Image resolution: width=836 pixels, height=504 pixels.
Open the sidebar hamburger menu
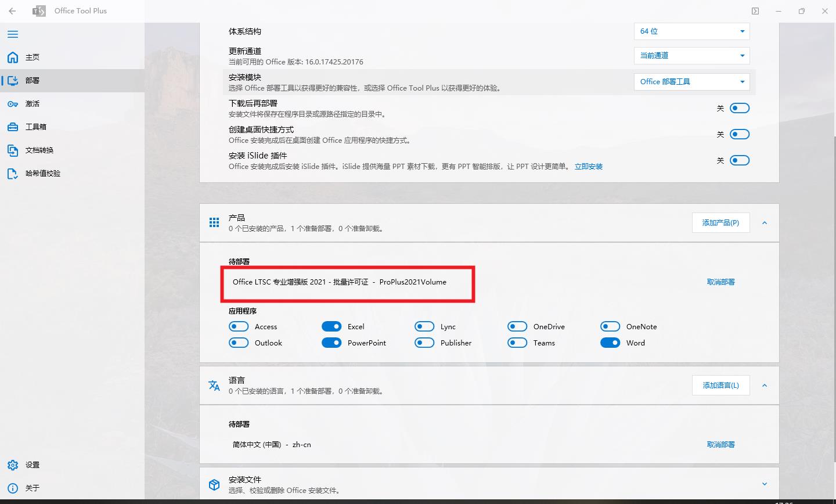tap(13, 34)
